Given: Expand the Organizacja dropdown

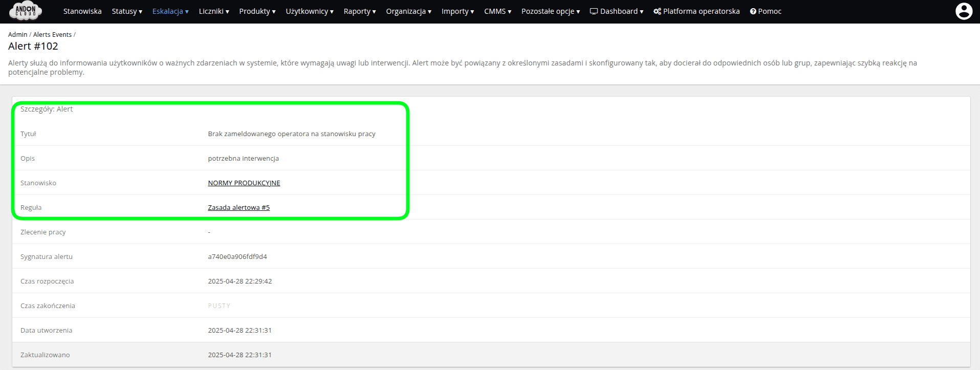Looking at the screenshot, I should tap(408, 11).
